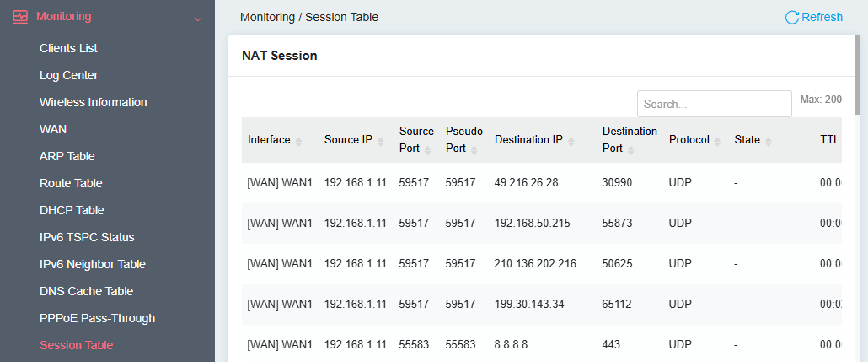Open Log Center page
This screenshot has width=868, height=362.
(68, 75)
